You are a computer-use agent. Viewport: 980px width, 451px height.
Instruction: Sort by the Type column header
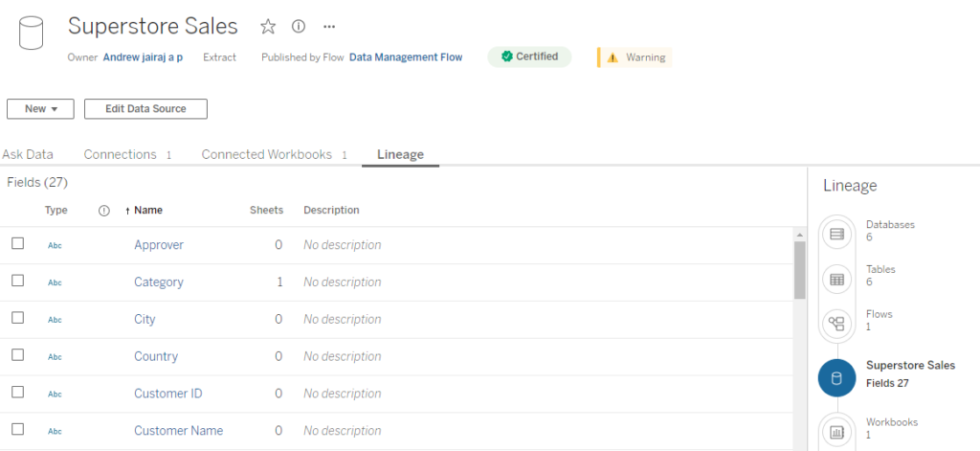click(x=56, y=210)
